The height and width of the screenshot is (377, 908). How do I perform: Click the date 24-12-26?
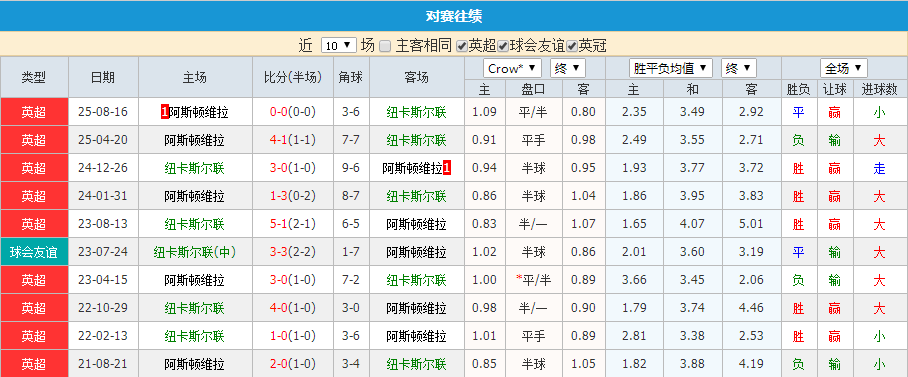pos(103,168)
